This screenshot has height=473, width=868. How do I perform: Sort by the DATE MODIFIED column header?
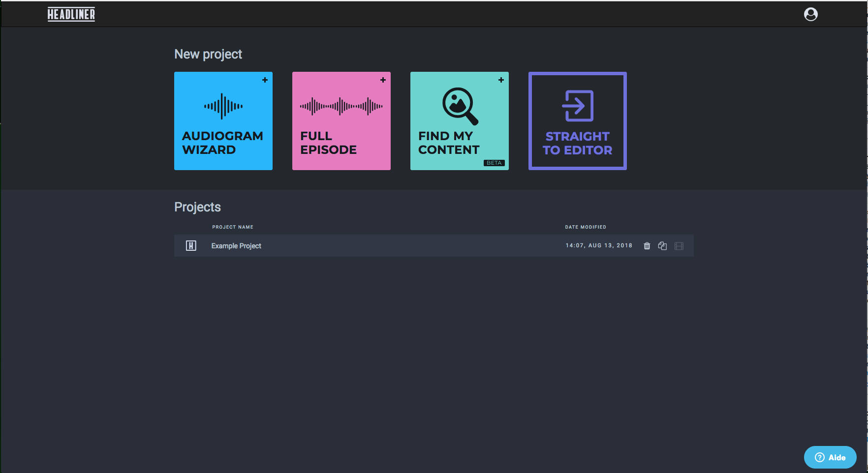tap(586, 227)
